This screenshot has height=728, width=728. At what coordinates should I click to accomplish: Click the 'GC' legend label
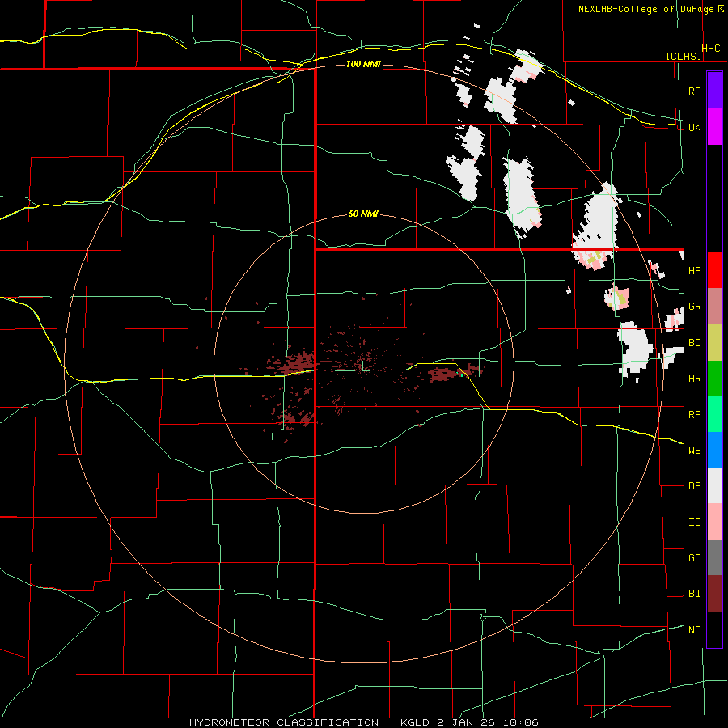pos(695,557)
